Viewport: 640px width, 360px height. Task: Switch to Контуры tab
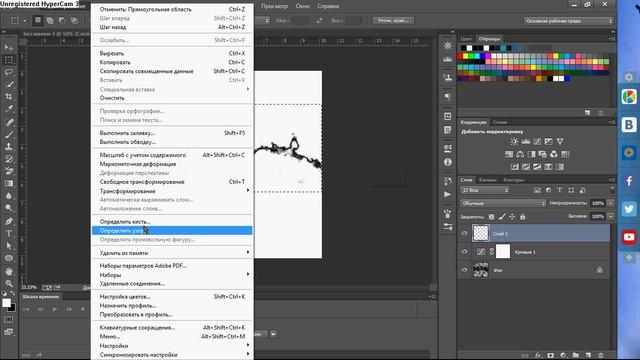513,180
